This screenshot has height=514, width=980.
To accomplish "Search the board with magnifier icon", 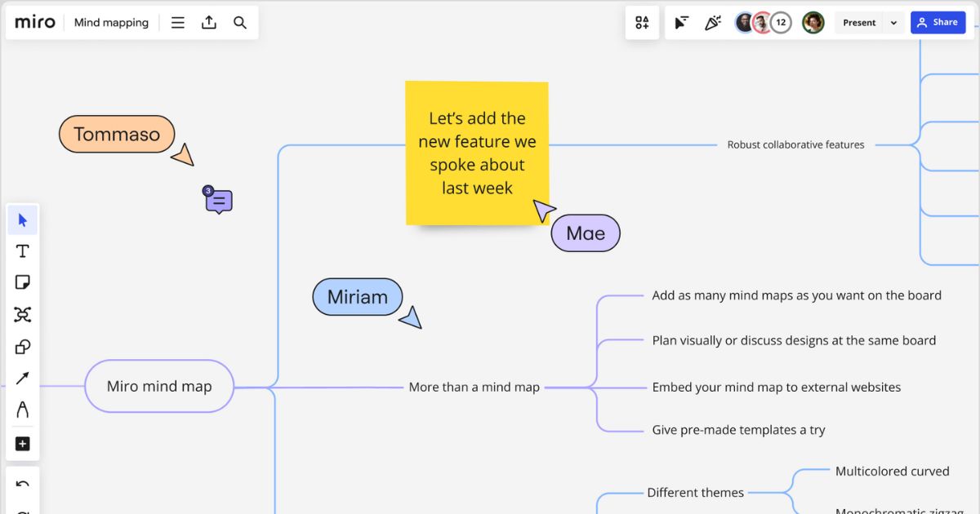I will pos(240,23).
